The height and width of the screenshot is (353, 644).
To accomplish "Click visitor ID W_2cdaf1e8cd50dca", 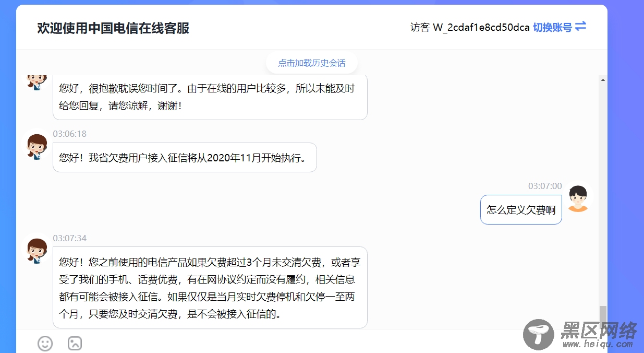I will tap(481, 27).
